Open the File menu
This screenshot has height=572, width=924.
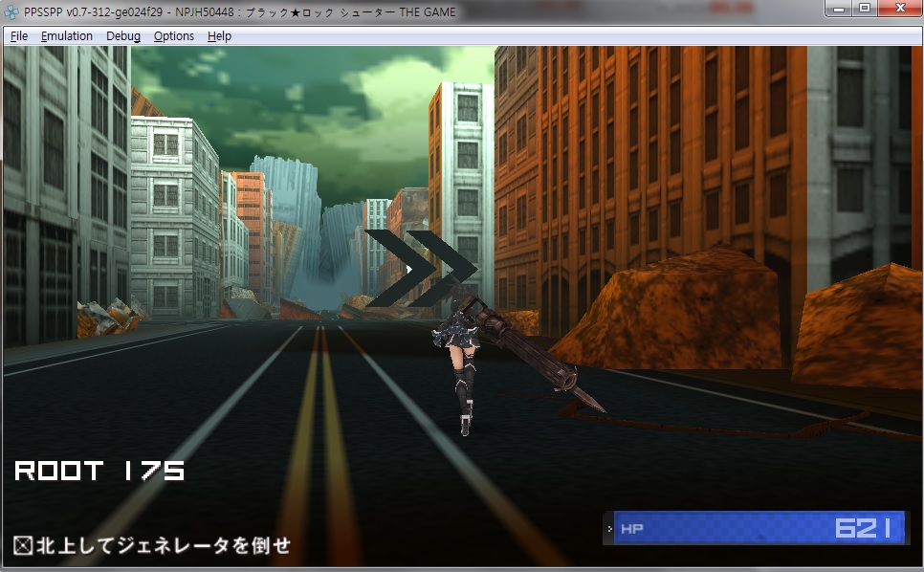[x=19, y=36]
